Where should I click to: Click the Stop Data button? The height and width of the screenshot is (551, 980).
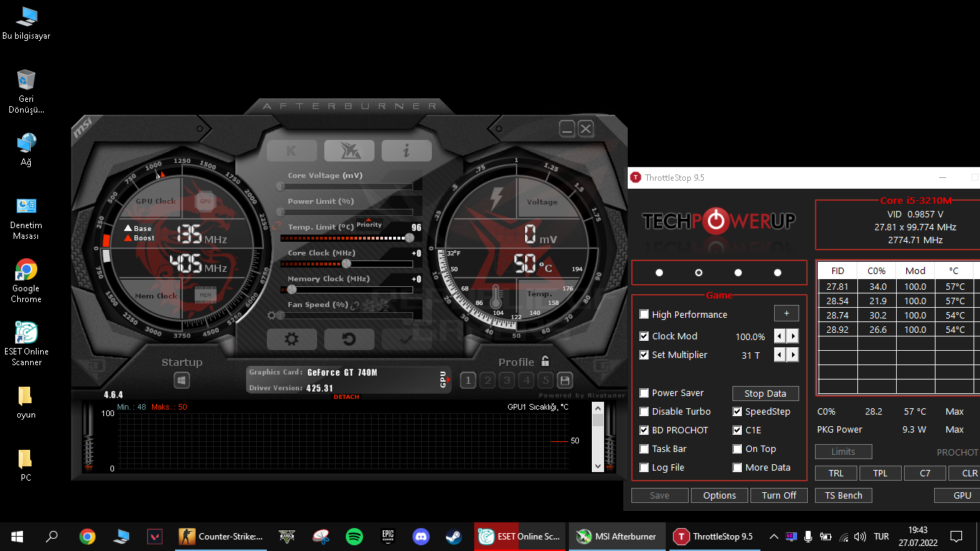click(765, 393)
